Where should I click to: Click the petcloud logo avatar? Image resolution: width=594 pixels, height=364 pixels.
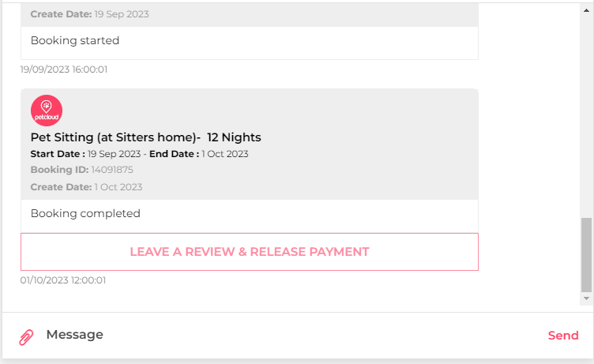click(47, 111)
